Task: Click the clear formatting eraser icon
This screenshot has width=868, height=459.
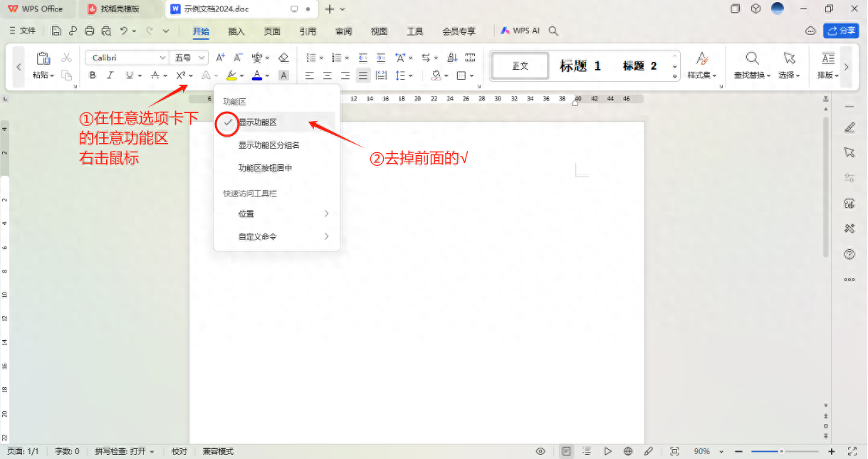Action: (283, 58)
